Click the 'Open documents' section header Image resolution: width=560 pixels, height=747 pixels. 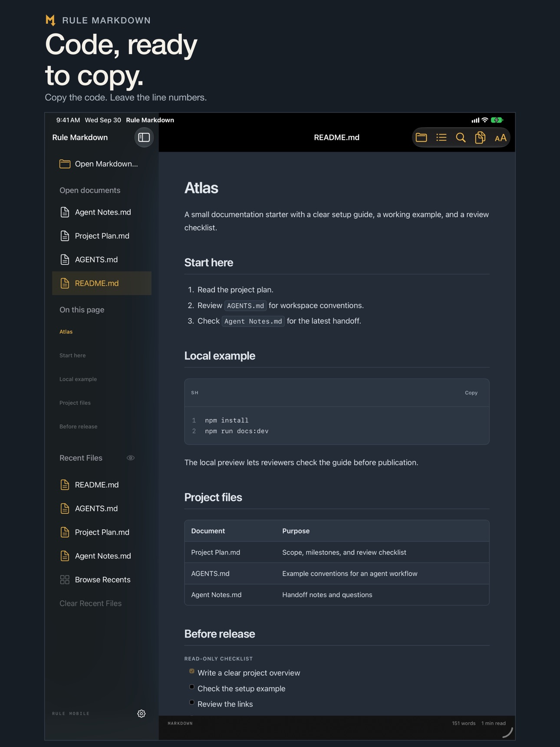(x=90, y=190)
